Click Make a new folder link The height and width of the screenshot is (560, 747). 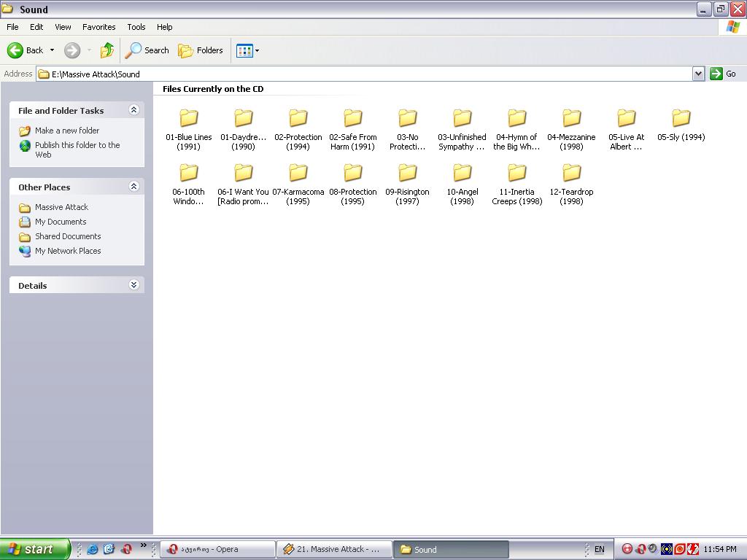[x=67, y=131]
